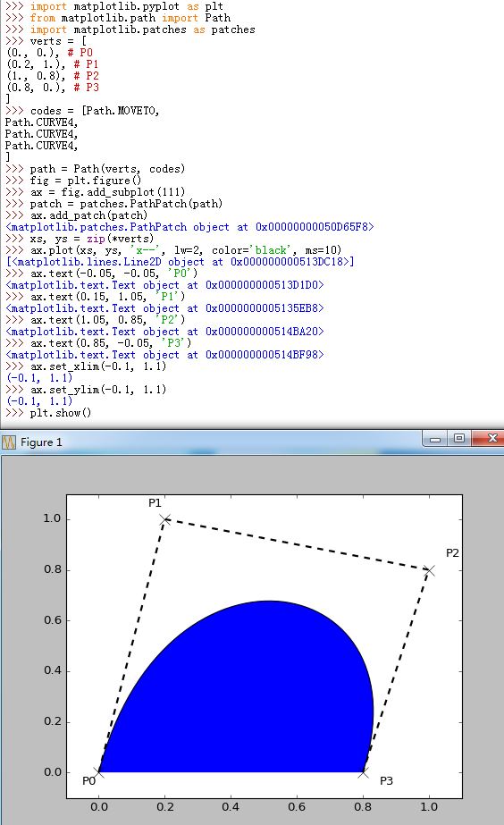Click the Path.MOVETO code text
This screenshot has width=504, height=825.
[x=122, y=111]
